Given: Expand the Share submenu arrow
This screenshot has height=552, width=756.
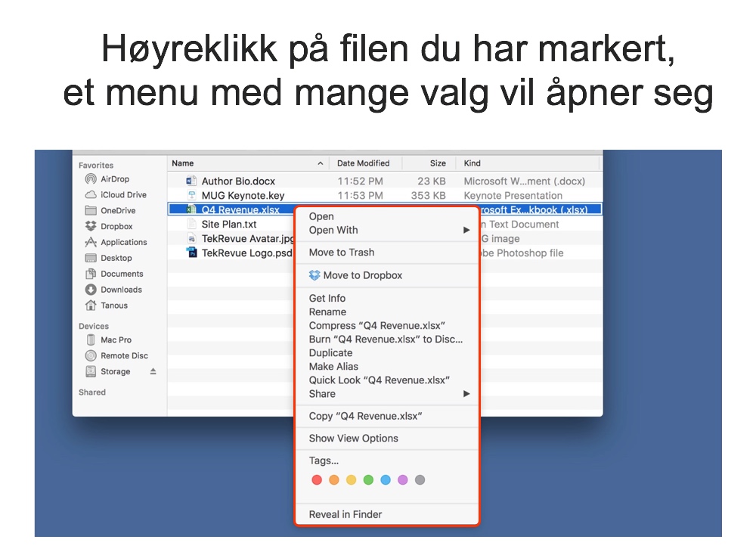Looking at the screenshot, I should [x=466, y=394].
